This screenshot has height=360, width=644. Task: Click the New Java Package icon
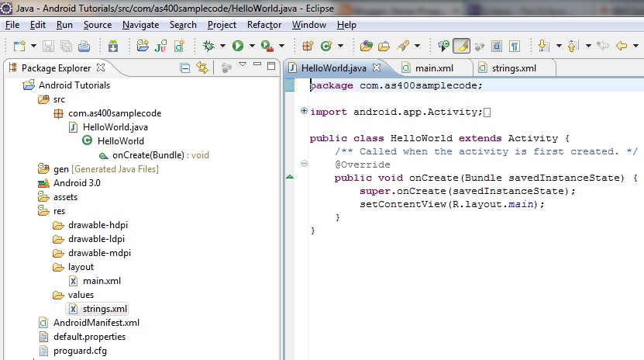[x=308, y=46]
